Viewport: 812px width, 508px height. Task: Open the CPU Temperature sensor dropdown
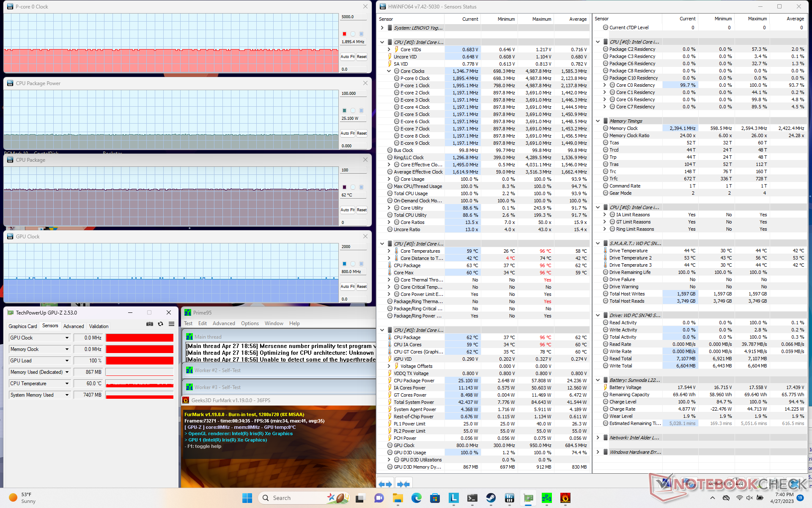pyautogui.click(x=67, y=384)
